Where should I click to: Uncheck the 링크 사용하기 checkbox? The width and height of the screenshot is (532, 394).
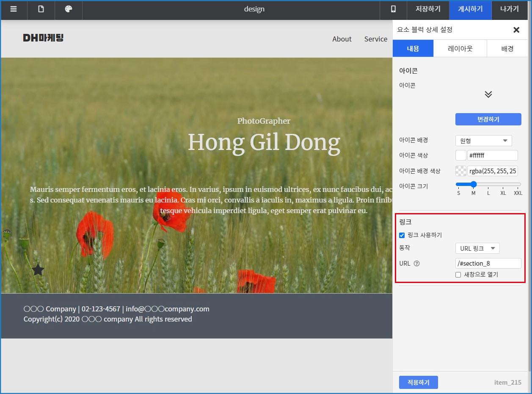pos(402,235)
